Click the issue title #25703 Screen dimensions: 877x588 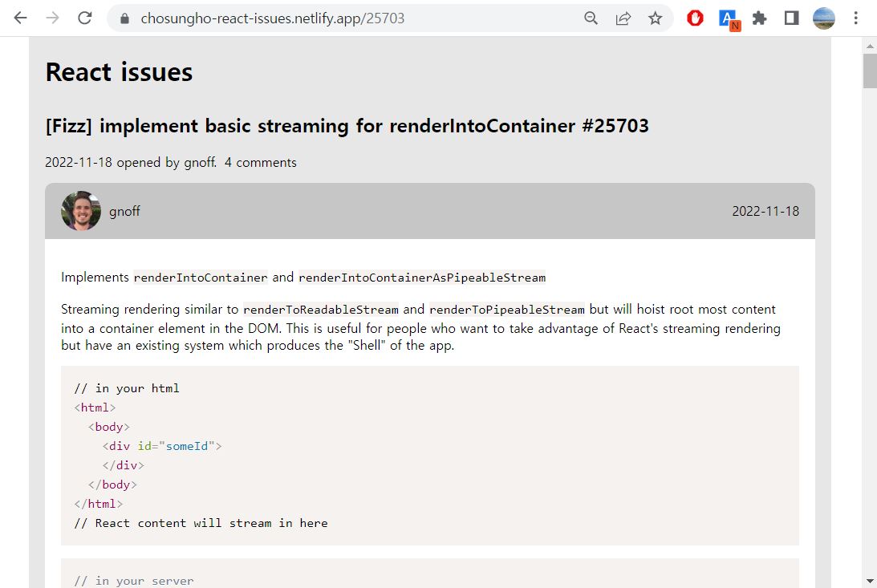point(347,126)
